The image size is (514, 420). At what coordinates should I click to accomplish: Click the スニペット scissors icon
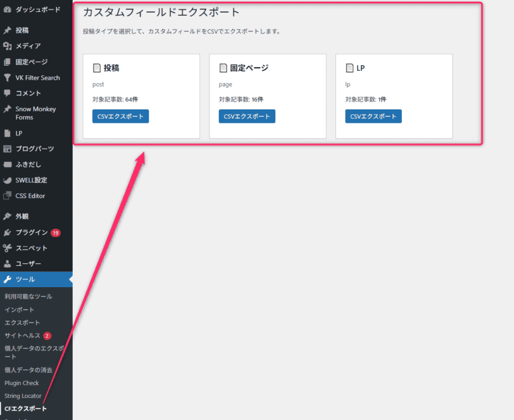tap(8, 248)
